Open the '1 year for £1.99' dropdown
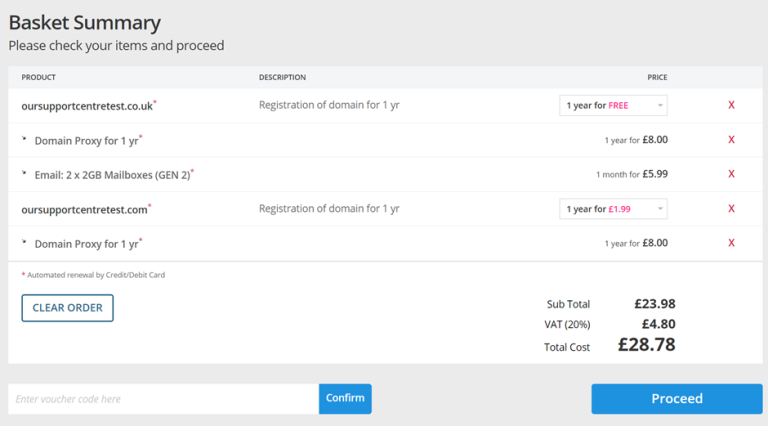768x426 pixels. [613, 209]
